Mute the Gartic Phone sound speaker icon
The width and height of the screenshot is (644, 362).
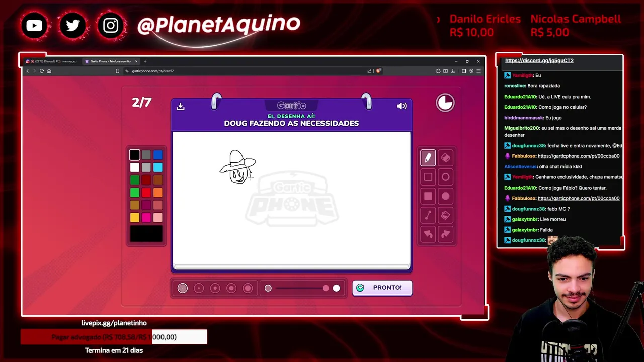tap(401, 106)
